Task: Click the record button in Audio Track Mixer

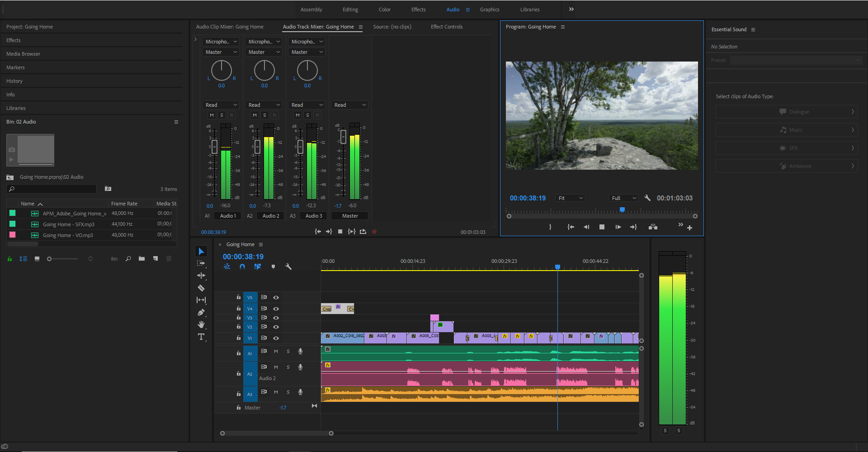Action: tap(374, 232)
